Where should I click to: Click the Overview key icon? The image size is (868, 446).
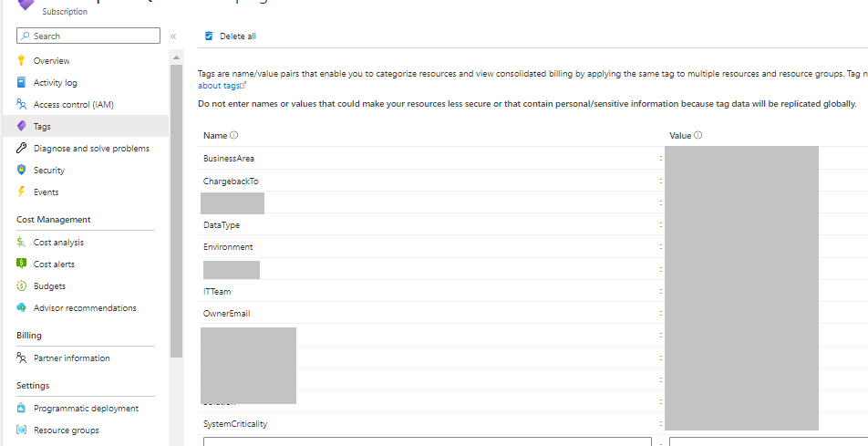[x=22, y=61]
